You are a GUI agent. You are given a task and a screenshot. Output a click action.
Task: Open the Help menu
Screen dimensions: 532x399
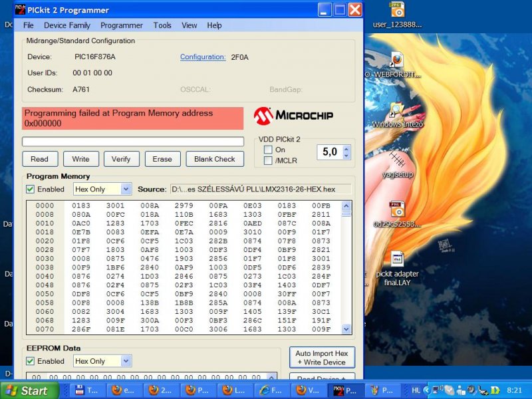coord(214,25)
